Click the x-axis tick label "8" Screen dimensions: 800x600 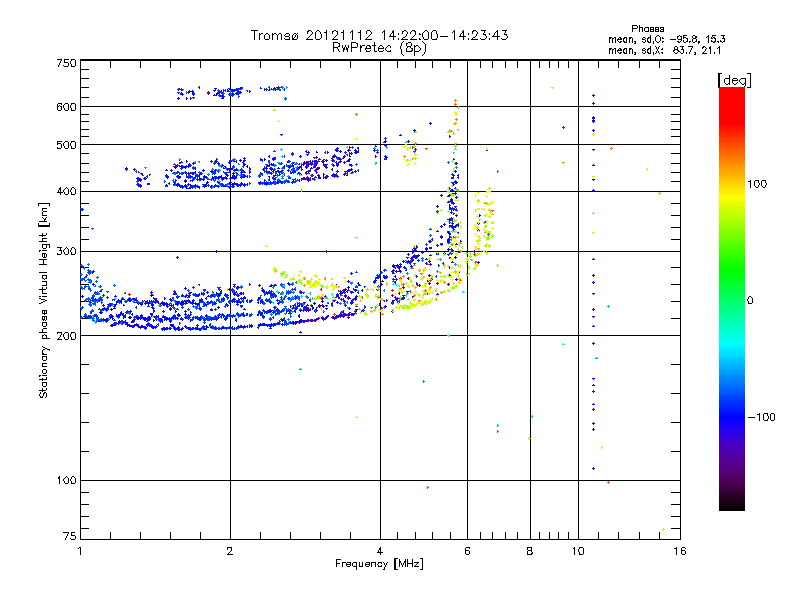pos(530,551)
